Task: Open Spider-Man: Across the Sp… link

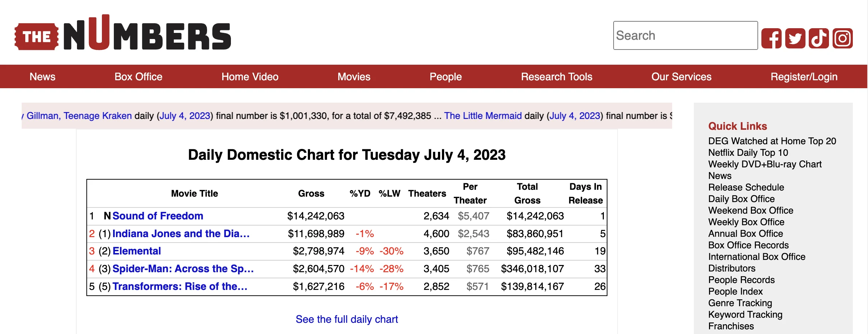Action: (x=183, y=269)
